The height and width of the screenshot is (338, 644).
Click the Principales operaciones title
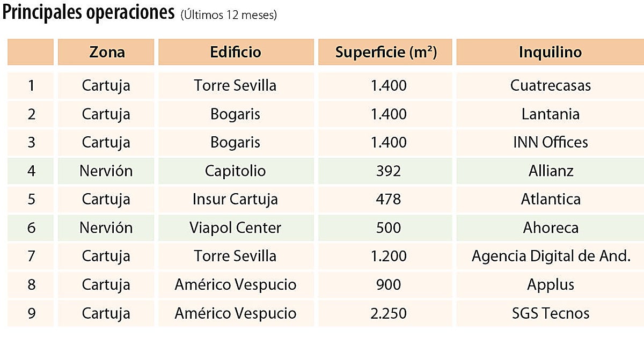tap(89, 13)
